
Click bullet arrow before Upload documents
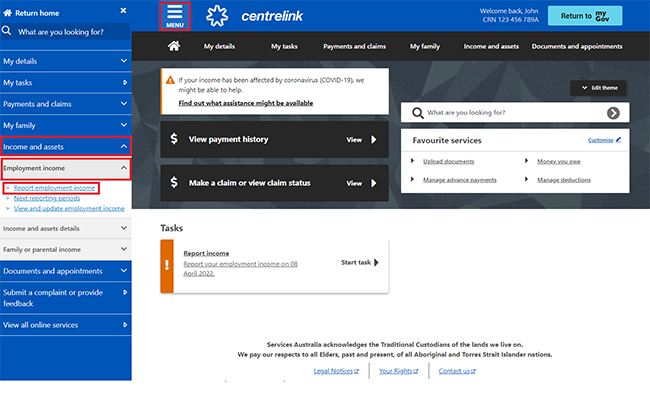pos(412,161)
